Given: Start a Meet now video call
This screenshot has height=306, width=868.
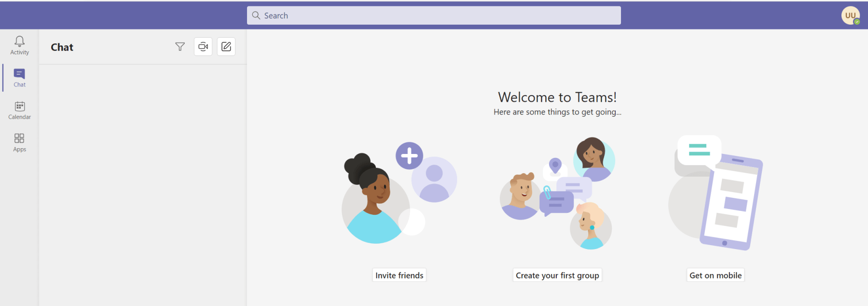Looking at the screenshot, I should pos(203,47).
